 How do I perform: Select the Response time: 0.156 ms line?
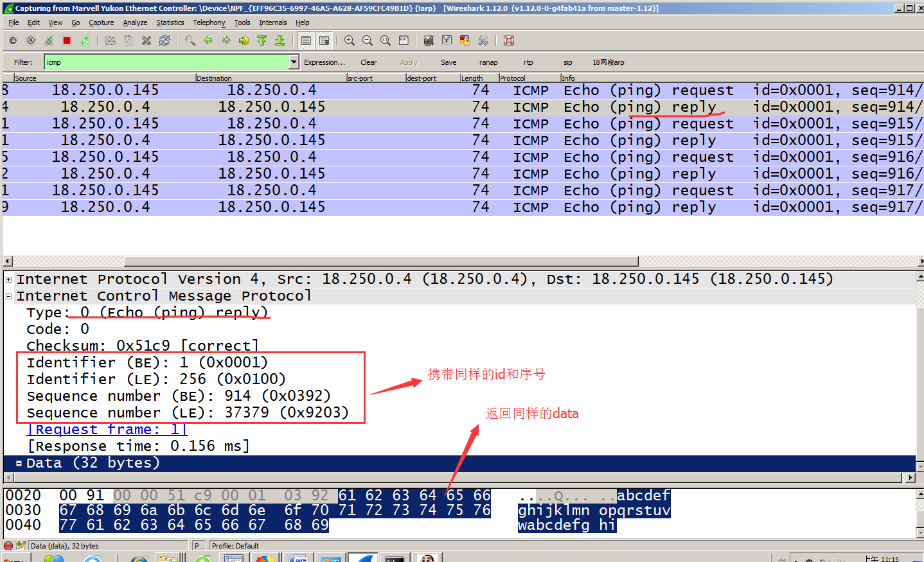[x=138, y=446]
